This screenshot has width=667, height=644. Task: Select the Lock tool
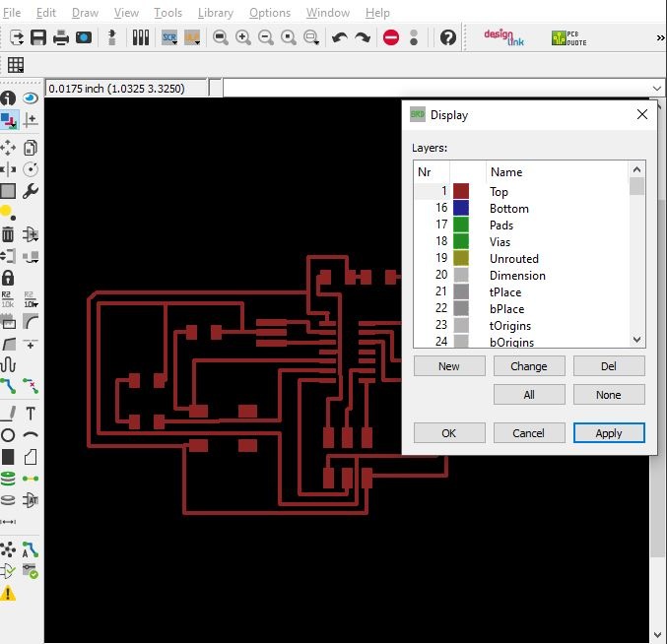pos(8,278)
